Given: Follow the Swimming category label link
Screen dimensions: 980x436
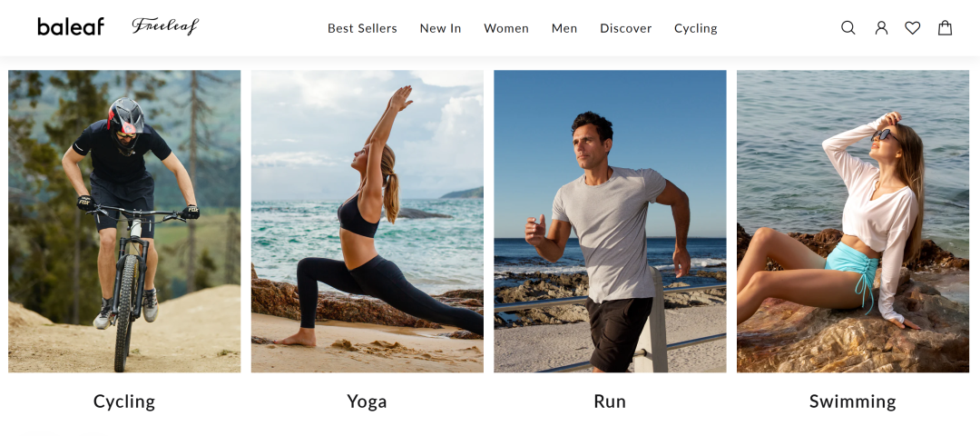Looking at the screenshot, I should point(852,401).
